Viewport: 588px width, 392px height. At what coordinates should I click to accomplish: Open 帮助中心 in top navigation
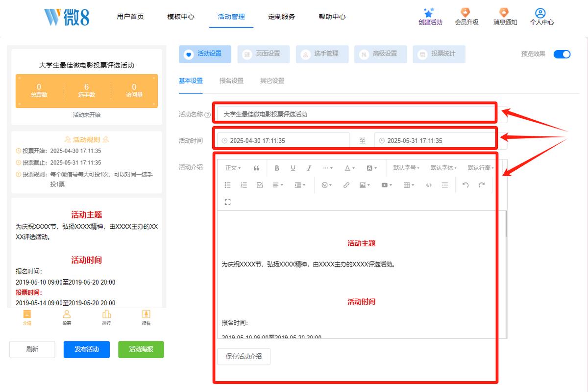click(332, 16)
